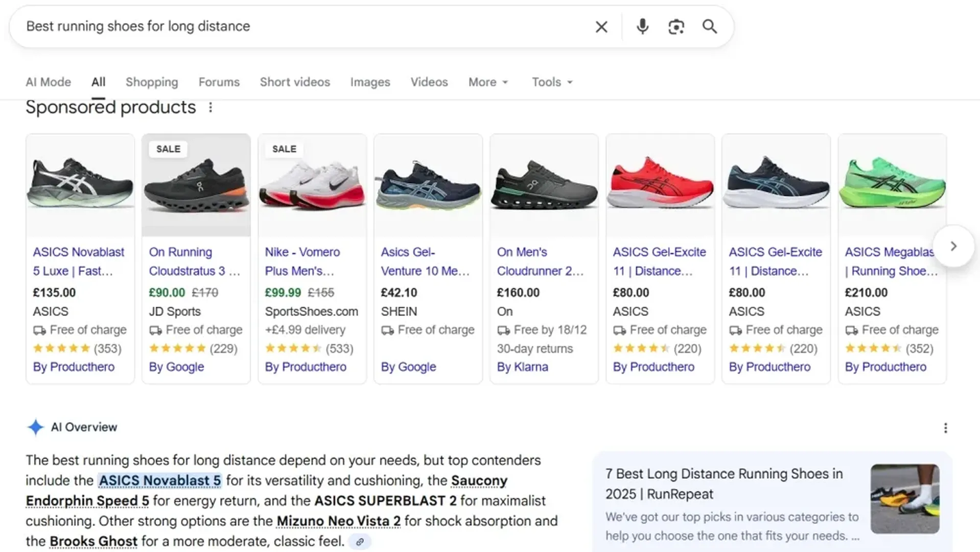
Task: Click SALE badge on On Cloudstratus card
Action: point(168,149)
